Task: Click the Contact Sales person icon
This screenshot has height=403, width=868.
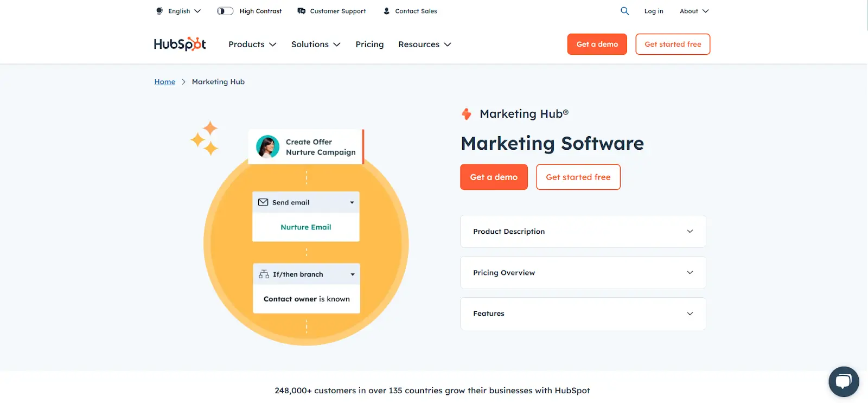Action: tap(386, 11)
